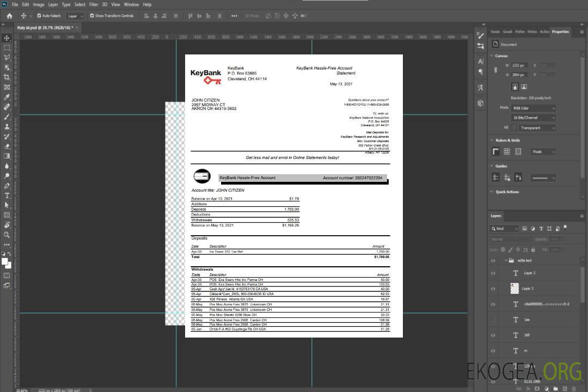Open the guide line style dropdown
Screen dimensions: 588x392
click(543, 178)
